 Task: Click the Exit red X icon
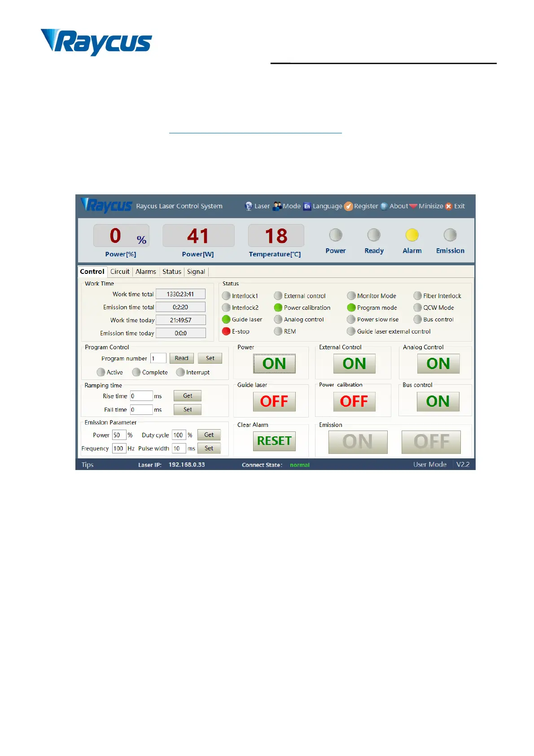click(x=448, y=206)
